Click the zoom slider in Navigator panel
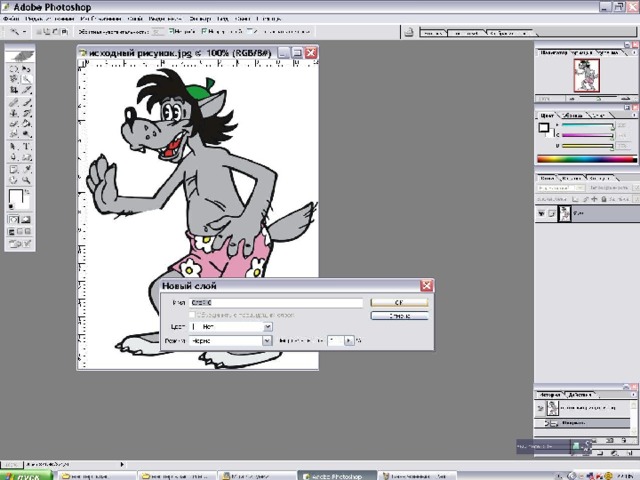This screenshot has height=480, width=640. (598, 98)
